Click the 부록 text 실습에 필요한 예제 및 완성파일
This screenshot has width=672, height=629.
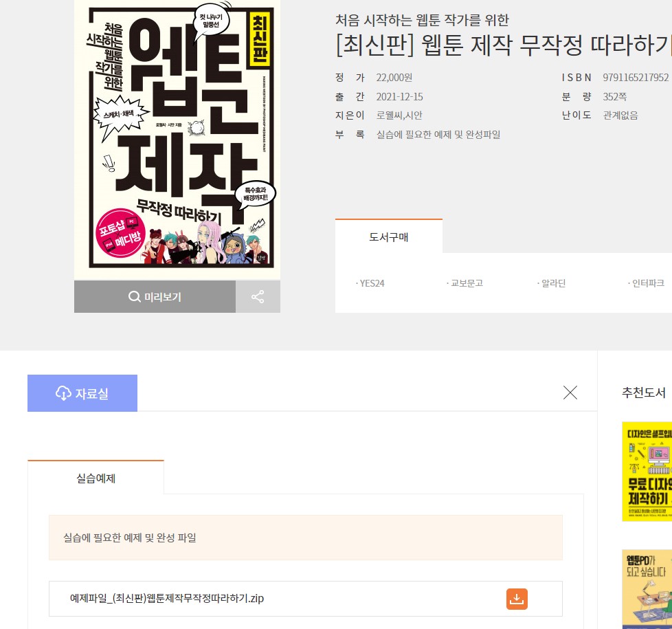coord(438,135)
